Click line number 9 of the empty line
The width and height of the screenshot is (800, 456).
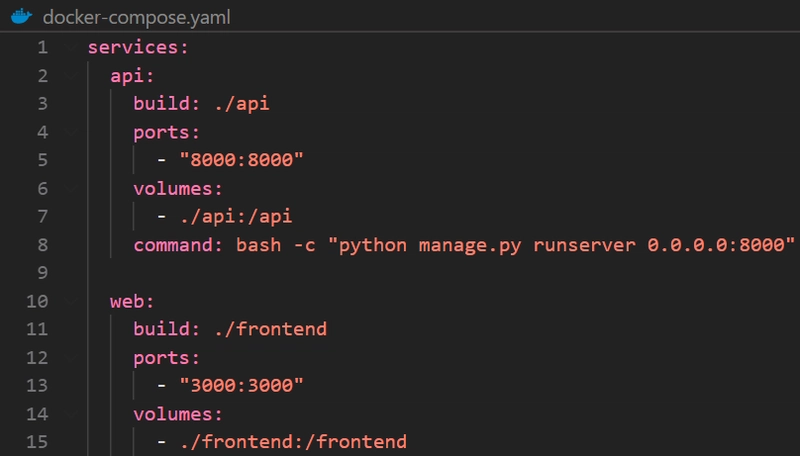pos(42,273)
